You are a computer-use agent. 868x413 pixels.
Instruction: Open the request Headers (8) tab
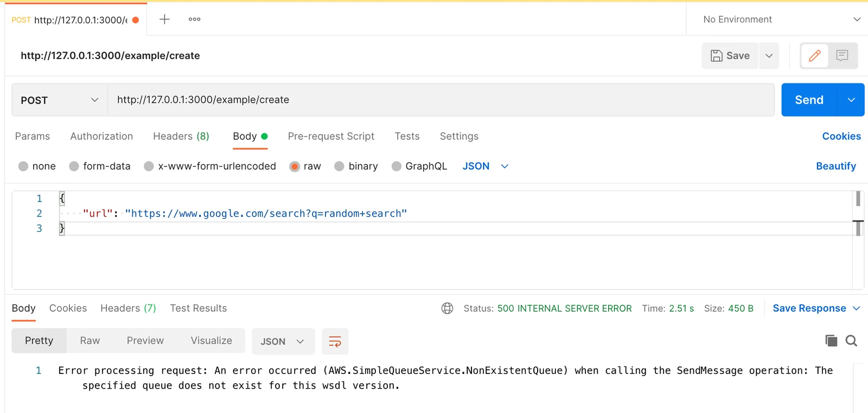click(181, 137)
